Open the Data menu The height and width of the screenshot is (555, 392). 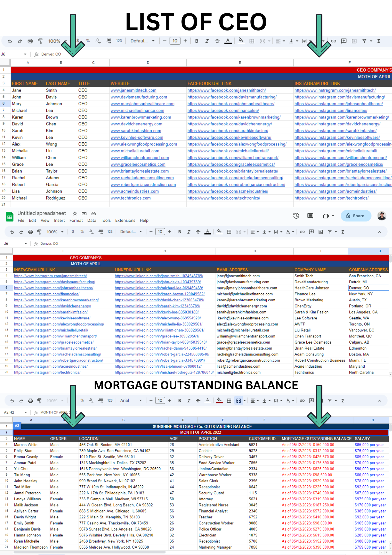click(92, 220)
